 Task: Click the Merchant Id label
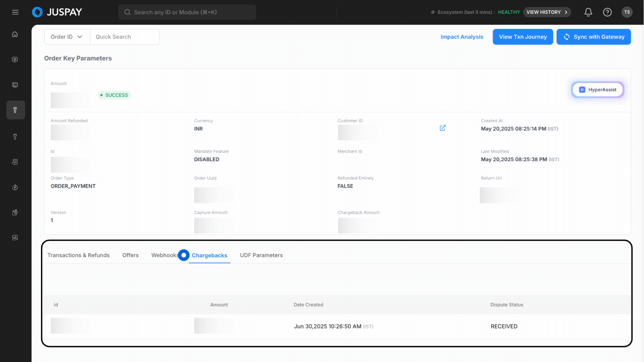point(350,152)
